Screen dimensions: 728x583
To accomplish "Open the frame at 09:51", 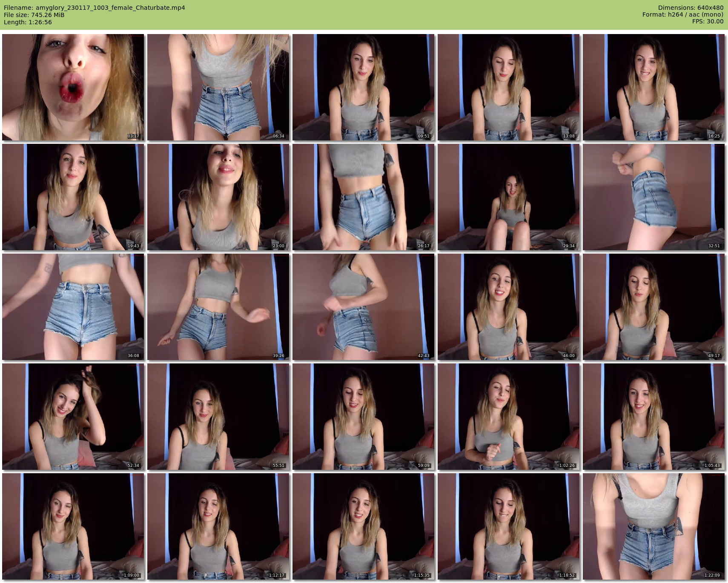I will pos(363,87).
